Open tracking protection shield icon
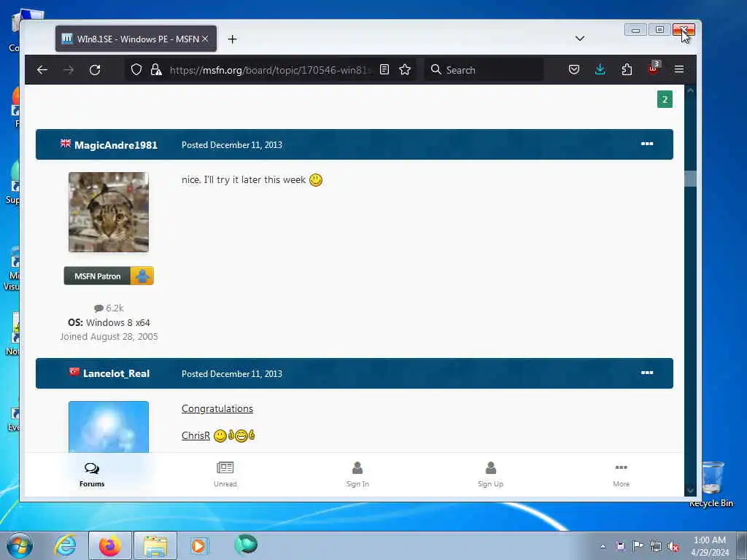This screenshot has width=747, height=560. pyautogui.click(x=136, y=70)
